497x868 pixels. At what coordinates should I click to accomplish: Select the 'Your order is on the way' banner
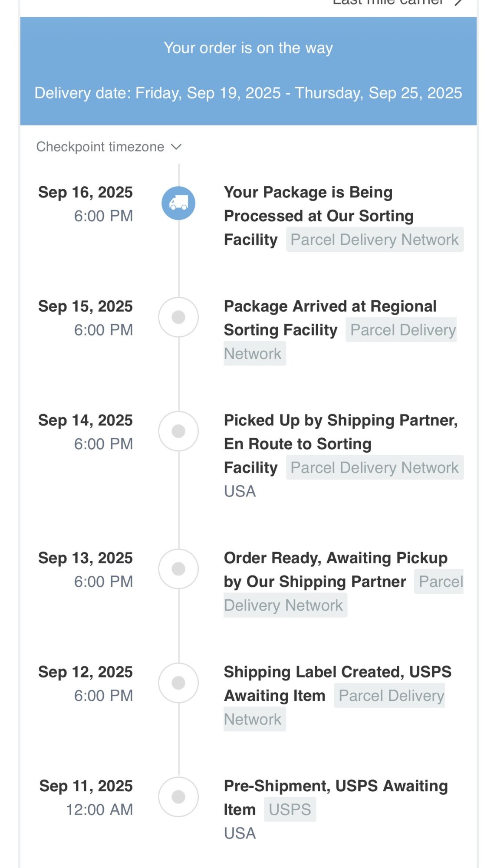point(248,48)
